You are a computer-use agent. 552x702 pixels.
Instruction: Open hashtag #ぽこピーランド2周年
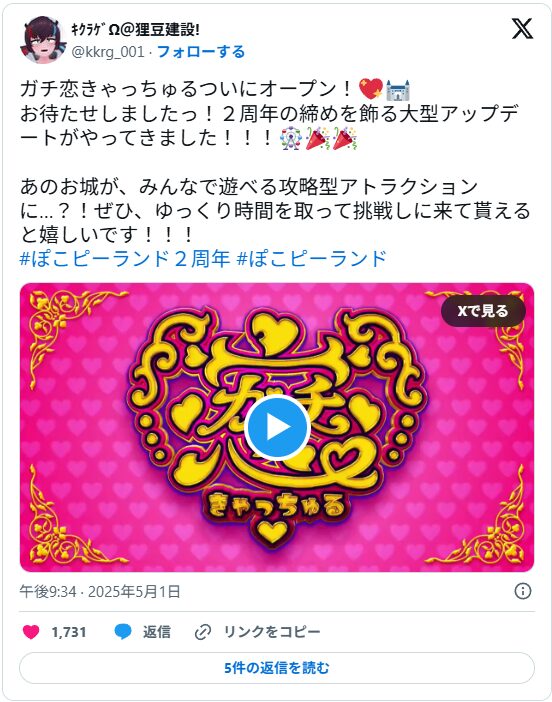[x=125, y=259]
